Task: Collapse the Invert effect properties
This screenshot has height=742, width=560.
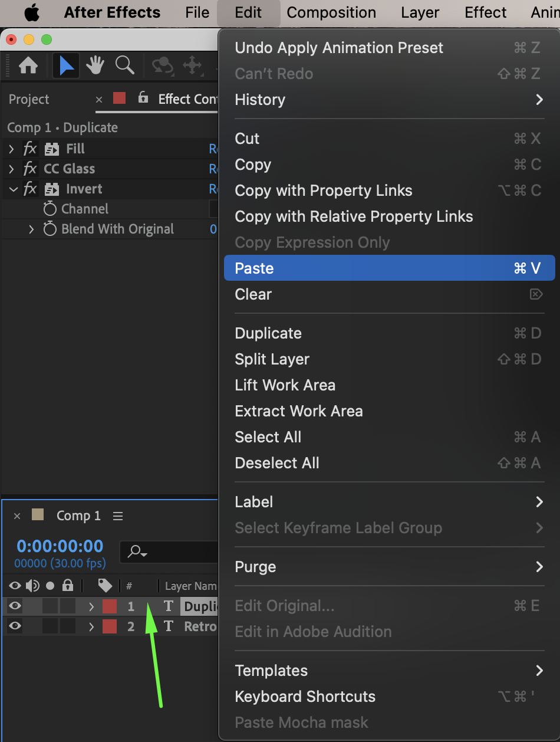Action: 13,189
